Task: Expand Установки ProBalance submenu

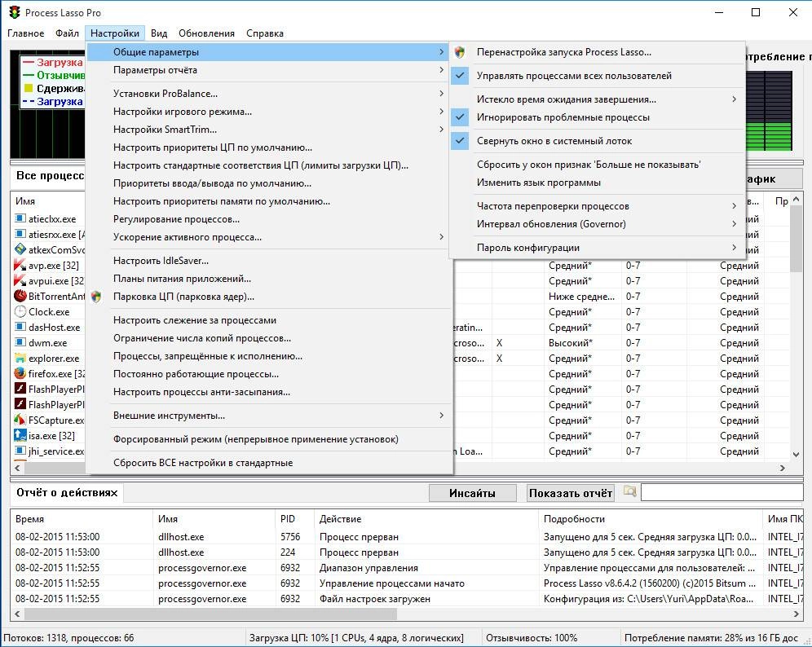Action: [x=269, y=94]
